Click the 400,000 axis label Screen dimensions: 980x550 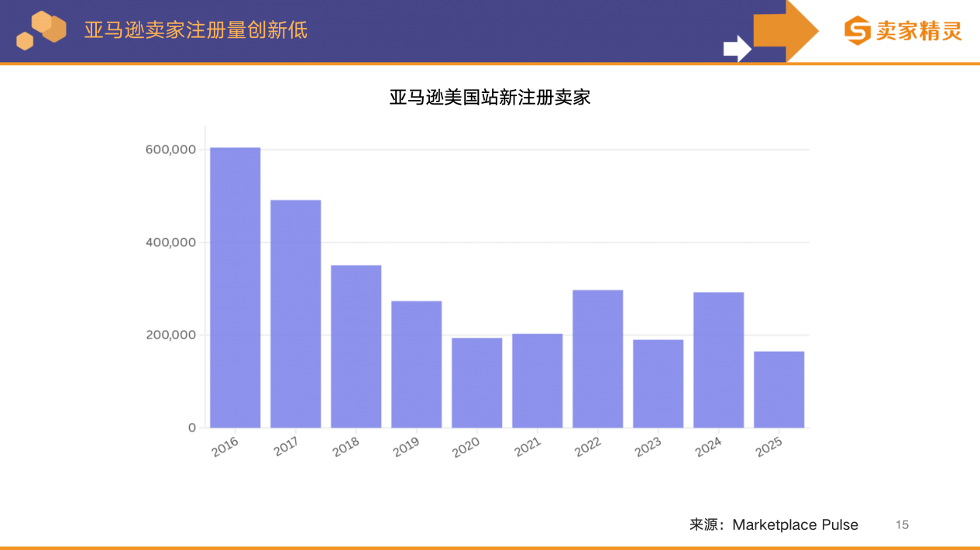169,241
